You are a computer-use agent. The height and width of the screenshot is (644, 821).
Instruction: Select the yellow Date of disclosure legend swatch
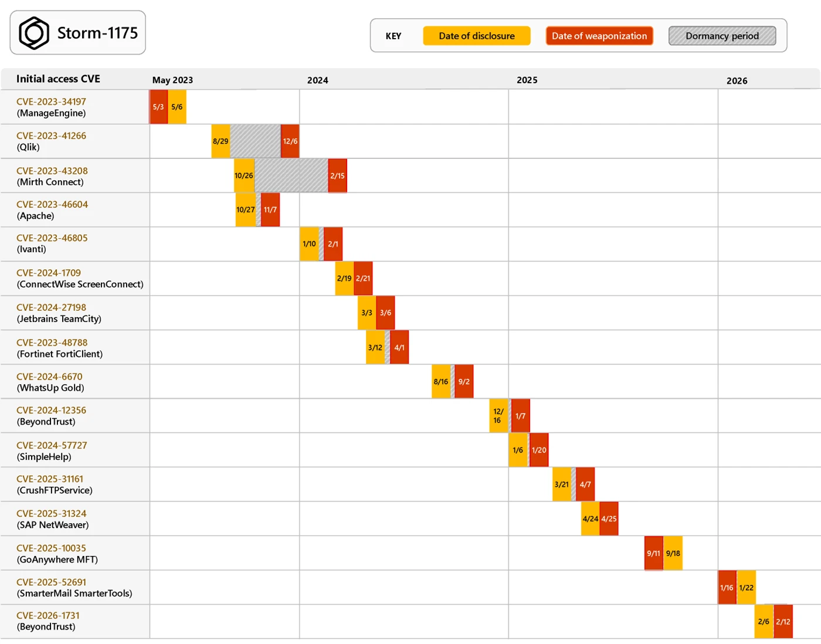(x=476, y=36)
